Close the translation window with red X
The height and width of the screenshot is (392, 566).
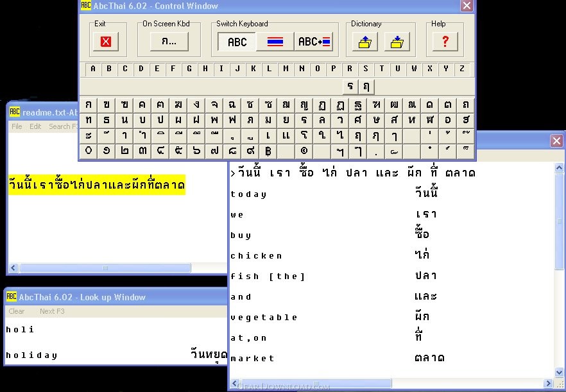pos(556,141)
